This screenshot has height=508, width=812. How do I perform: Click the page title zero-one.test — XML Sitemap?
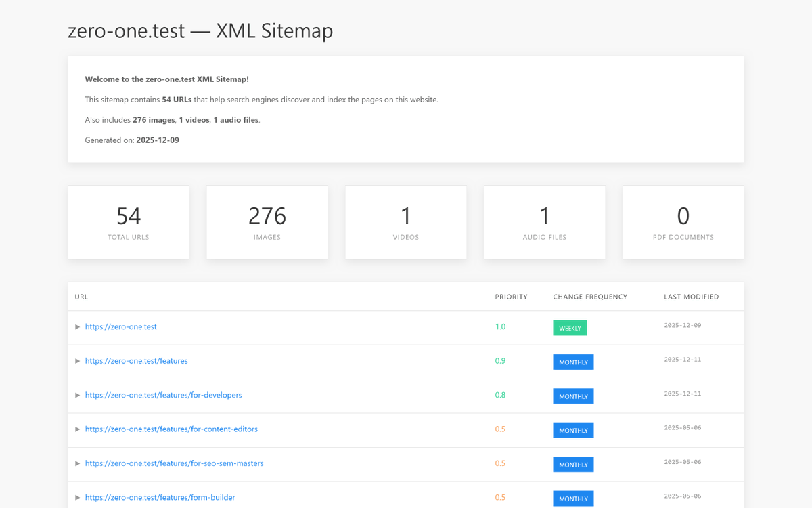pos(200,31)
